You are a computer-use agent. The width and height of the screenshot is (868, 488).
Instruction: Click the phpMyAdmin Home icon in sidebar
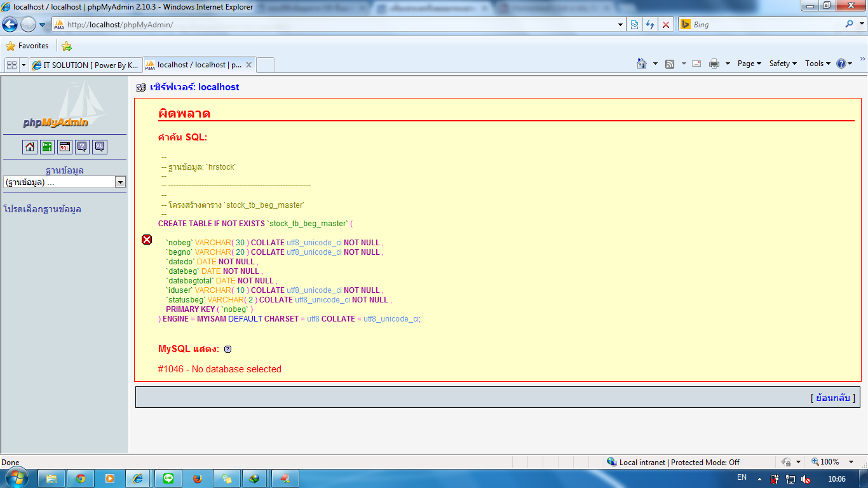coord(30,147)
